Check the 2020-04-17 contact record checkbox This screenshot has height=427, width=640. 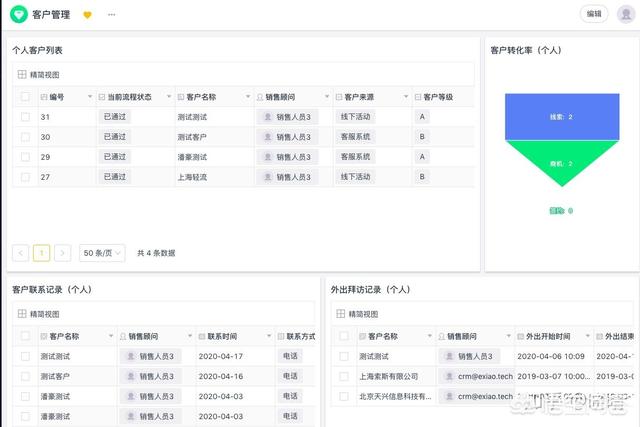[25, 356]
